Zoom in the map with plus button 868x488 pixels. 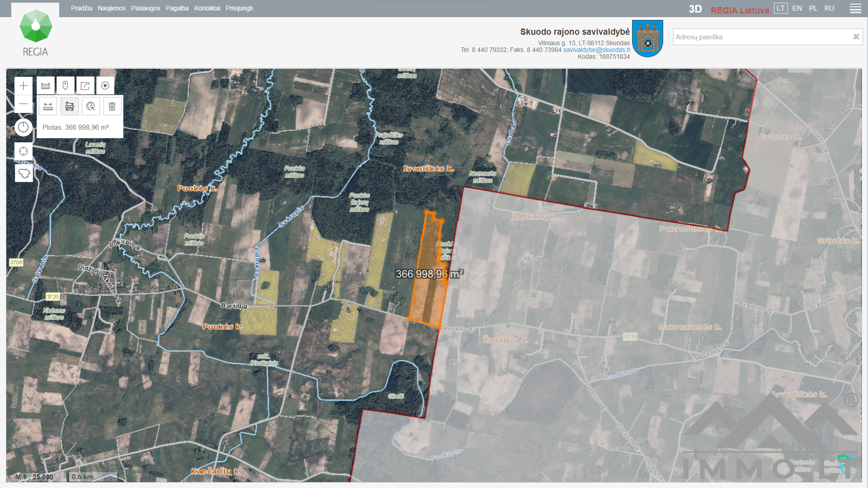point(24,85)
